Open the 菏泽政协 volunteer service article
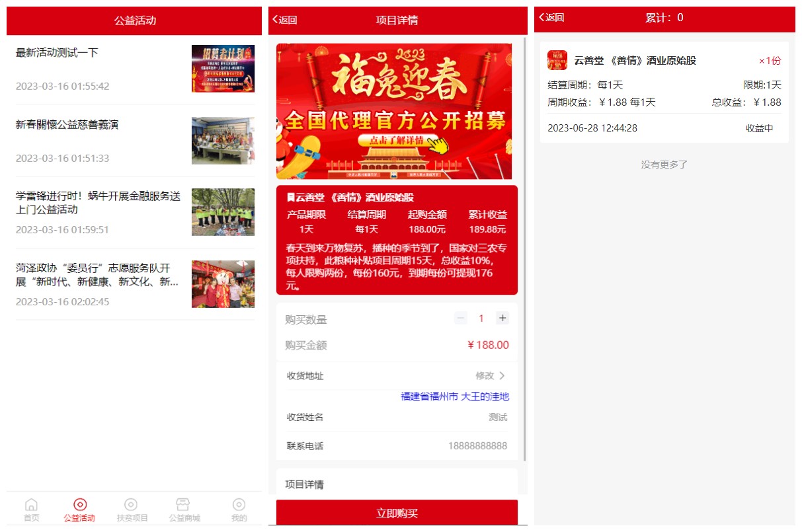 point(97,275)
